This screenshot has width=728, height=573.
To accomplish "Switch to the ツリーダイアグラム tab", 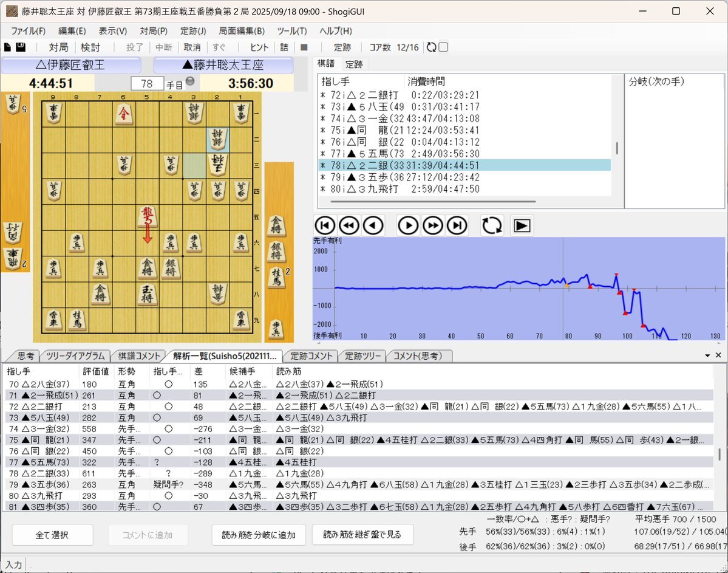I will [x=75, y=356].
